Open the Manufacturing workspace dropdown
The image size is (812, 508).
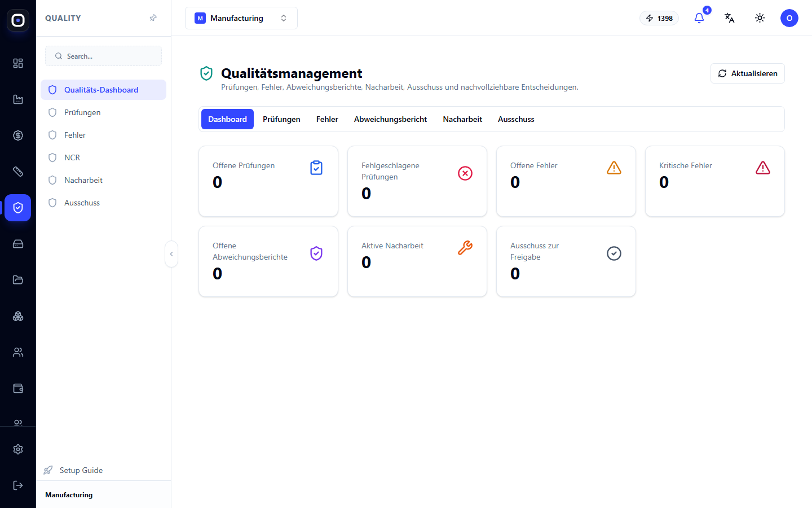(241, 18)
